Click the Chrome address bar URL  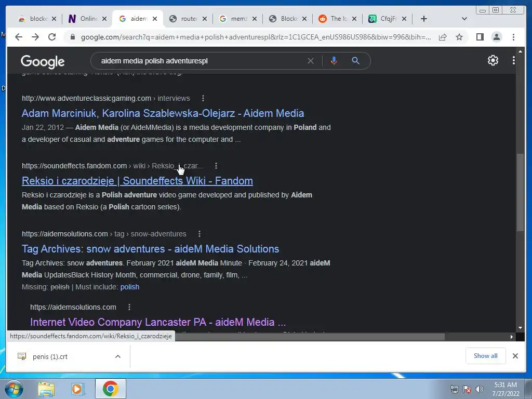[256, 37]
